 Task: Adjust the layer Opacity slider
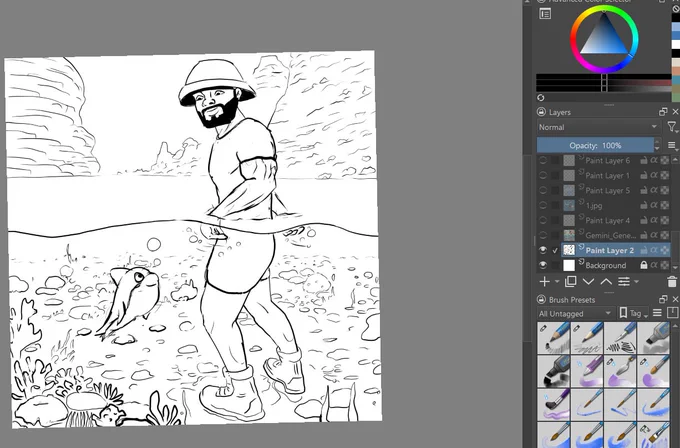click(595, 145)
